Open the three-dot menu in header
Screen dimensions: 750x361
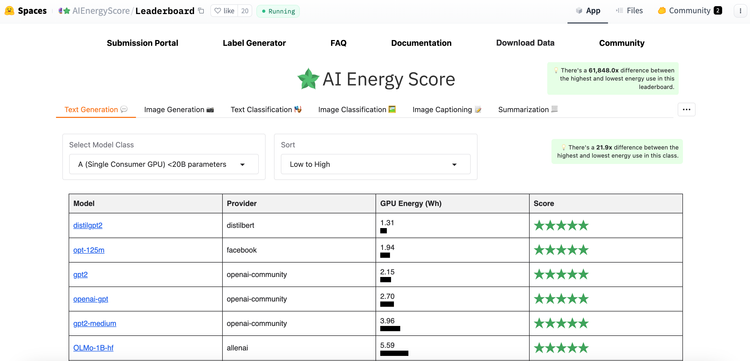tap(741, 11)
